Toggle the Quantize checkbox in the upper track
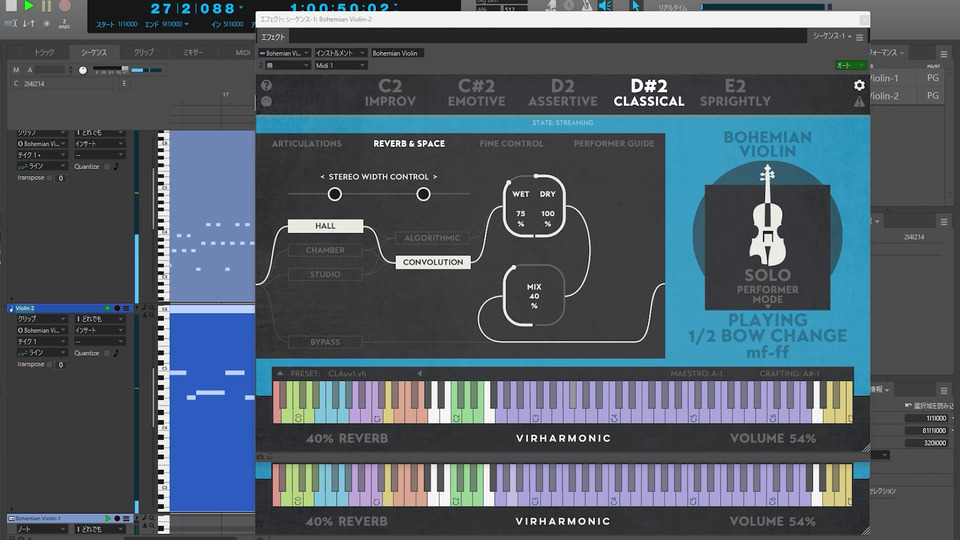This screenshot has width=960, height=540. (107, 167)
